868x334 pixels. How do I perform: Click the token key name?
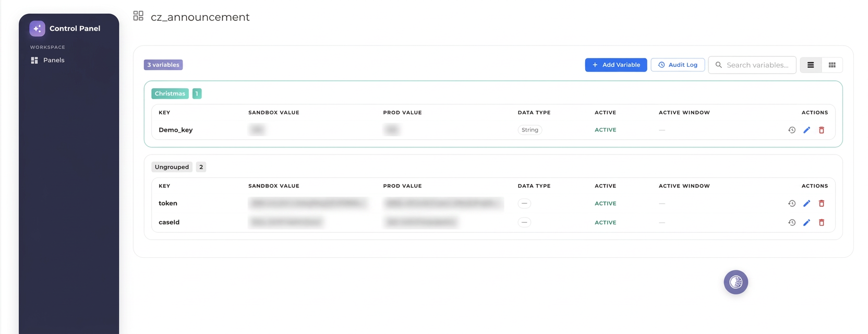(168, 204)
